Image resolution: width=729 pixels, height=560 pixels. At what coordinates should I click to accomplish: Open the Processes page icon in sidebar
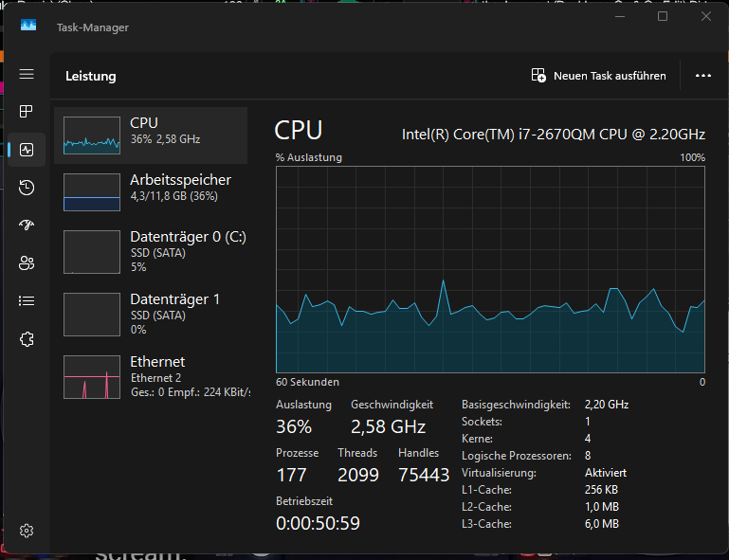[27, 112]
